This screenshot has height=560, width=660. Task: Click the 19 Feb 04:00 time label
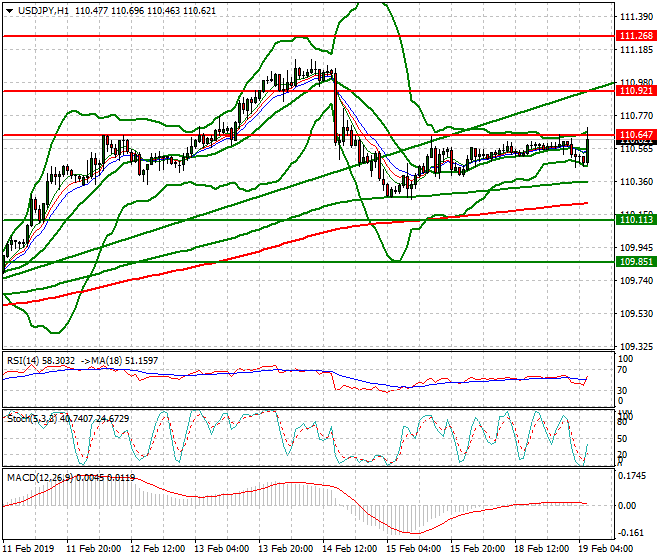click(606, 549)
